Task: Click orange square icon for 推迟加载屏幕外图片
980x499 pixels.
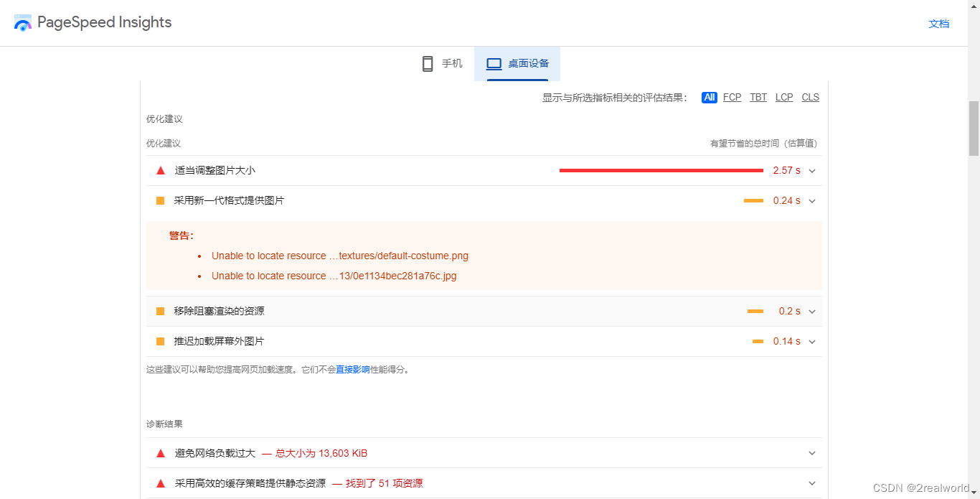Action: click(160, 341)
